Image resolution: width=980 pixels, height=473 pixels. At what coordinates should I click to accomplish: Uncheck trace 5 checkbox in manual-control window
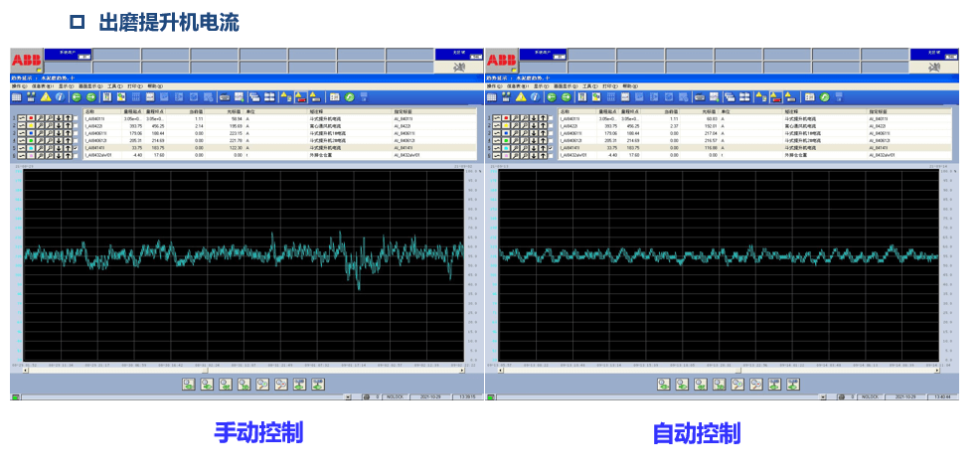76,148
